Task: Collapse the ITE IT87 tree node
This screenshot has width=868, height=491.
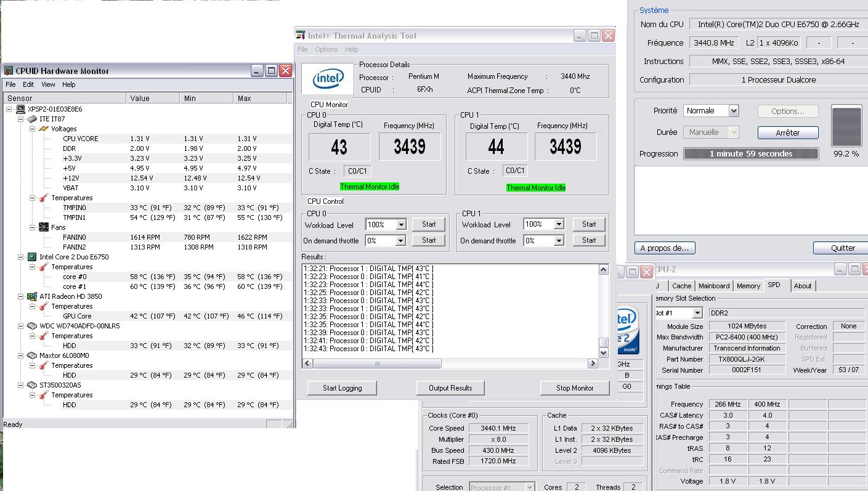Action: point(20,119)
